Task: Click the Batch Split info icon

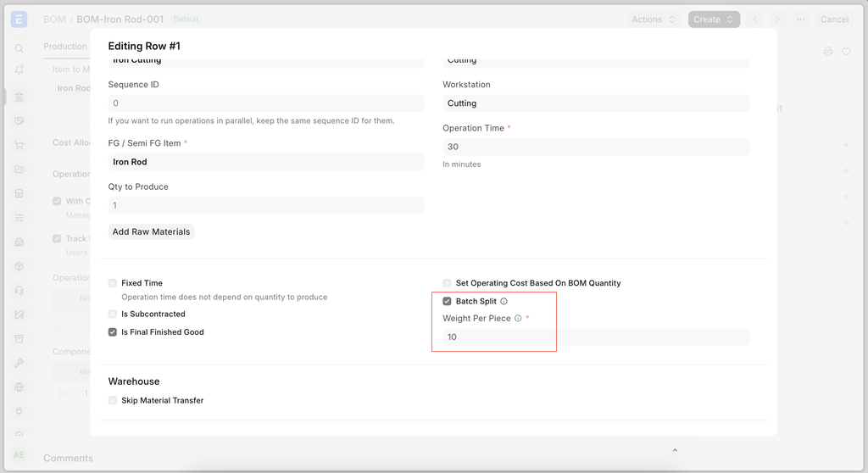Action: (x=504, y=301)
